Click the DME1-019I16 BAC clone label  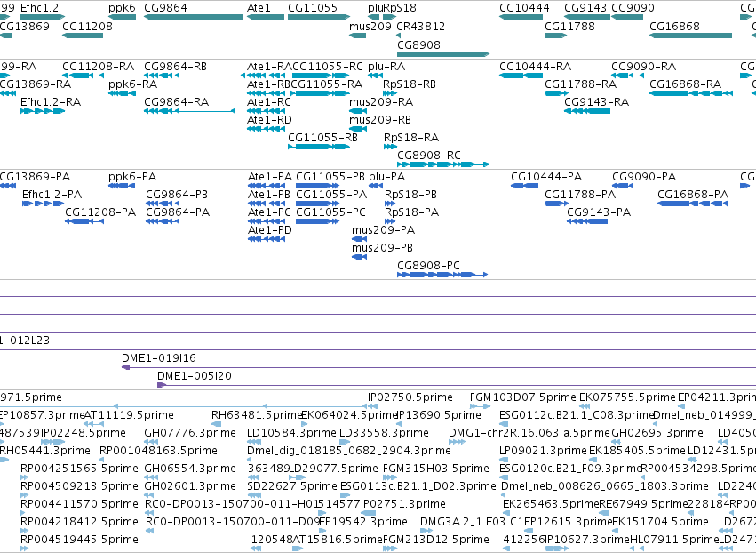pos(159,358)
